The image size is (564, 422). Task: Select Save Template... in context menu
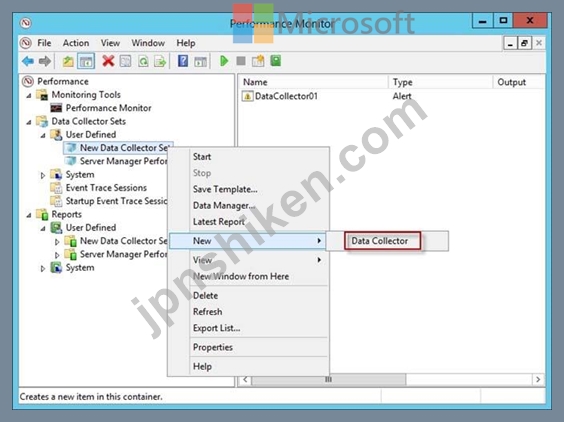(x=225, y=189)
